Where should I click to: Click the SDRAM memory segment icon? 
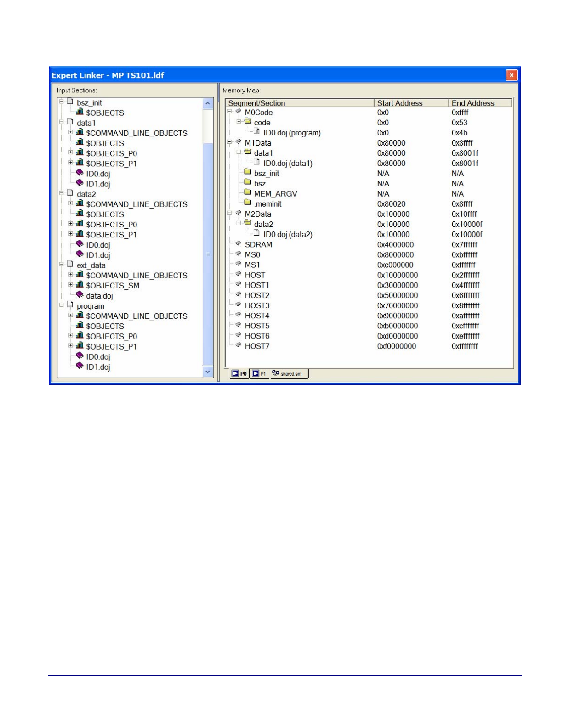239,244
